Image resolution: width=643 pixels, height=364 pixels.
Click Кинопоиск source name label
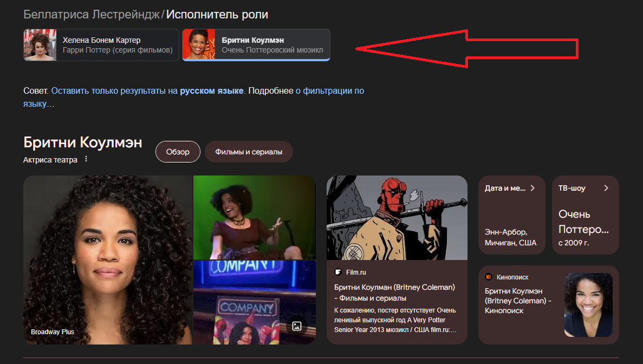pyautogui.click(x=512, y=277)
